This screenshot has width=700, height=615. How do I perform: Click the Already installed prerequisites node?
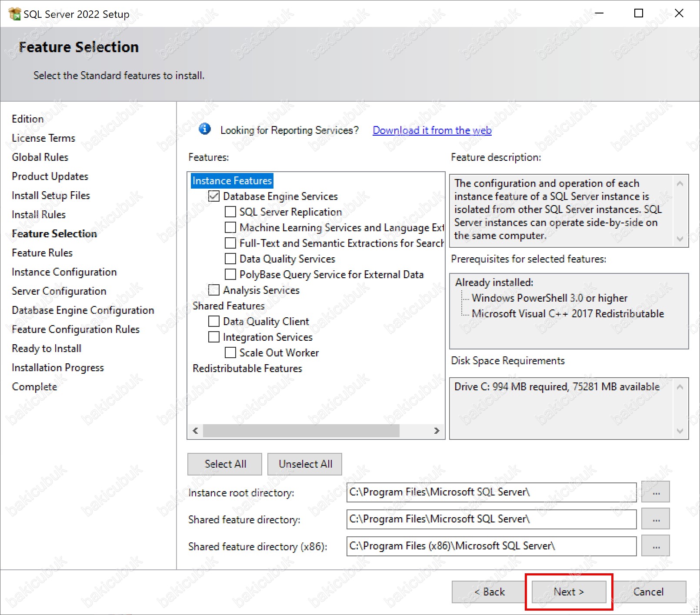click(x=494, y=283)
